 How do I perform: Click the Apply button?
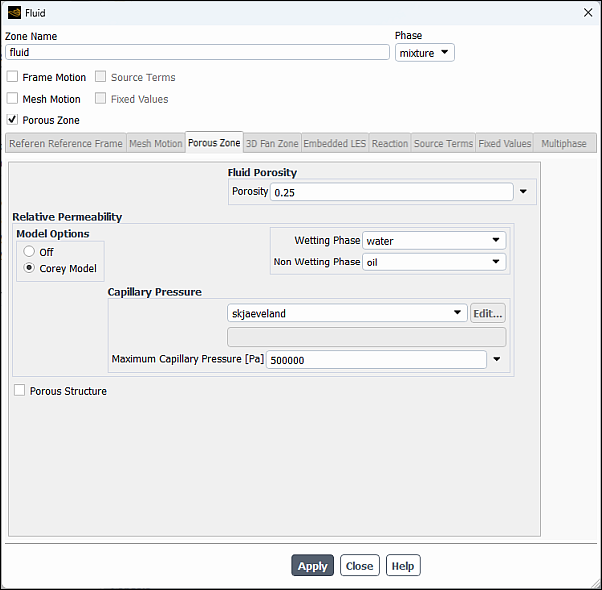tap(313, 565)
